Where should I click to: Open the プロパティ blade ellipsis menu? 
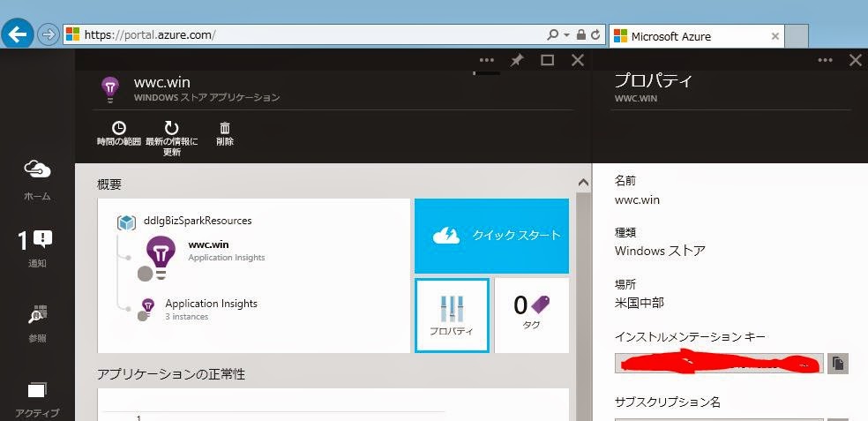(x=825, y=60)
